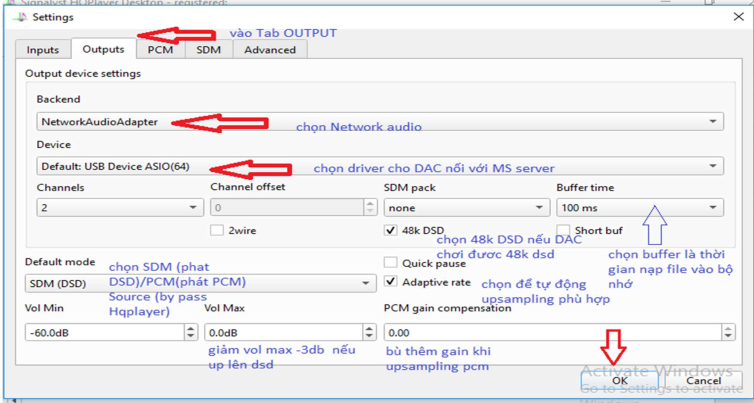Switch to the Inputs tab
754x403 pixels.
pyautogui.click(x=43, y=50)
